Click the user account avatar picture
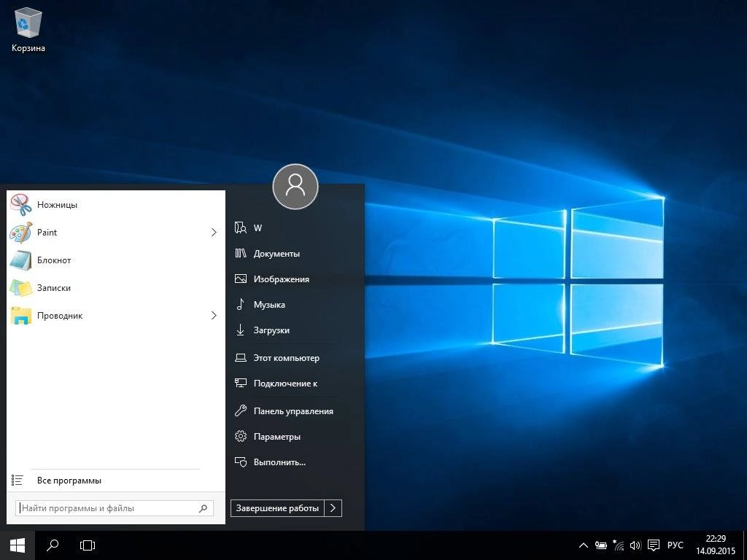 [295, 187]
